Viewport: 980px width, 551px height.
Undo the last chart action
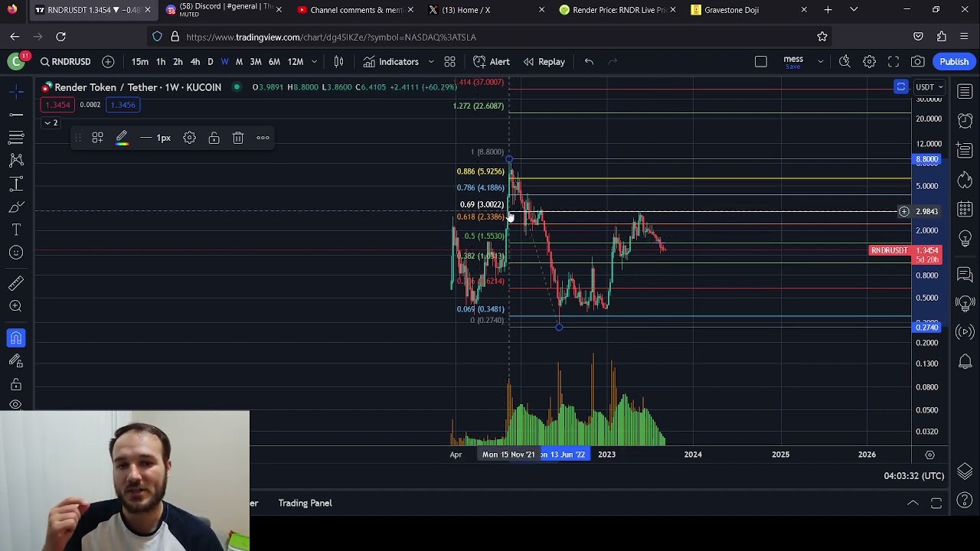coord(589,61)
